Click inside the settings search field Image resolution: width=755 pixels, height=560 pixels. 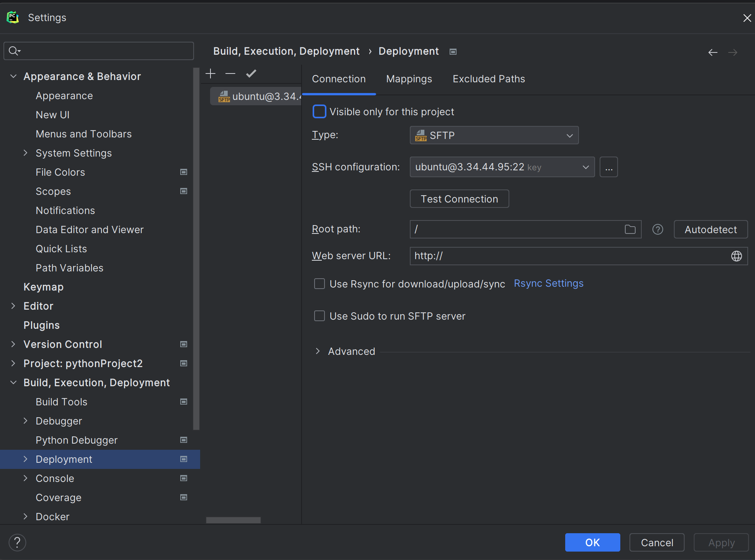coord(98,51)
